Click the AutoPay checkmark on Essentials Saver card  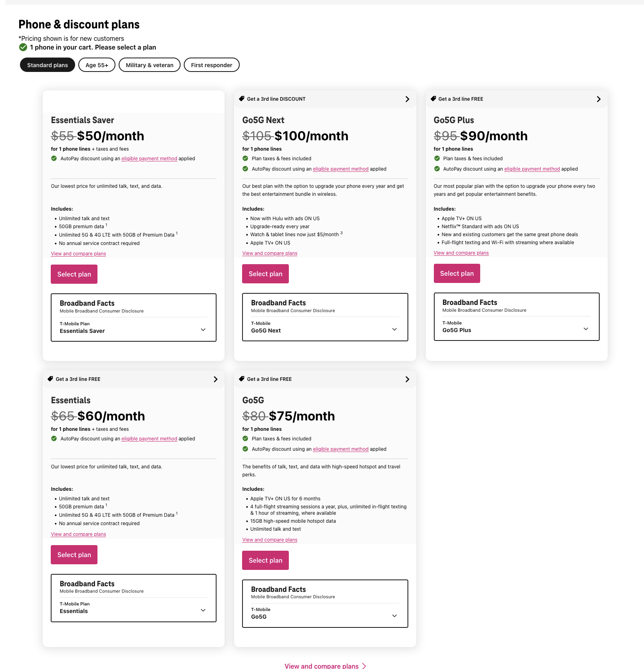pyautogui.click(x=54, y=158)
